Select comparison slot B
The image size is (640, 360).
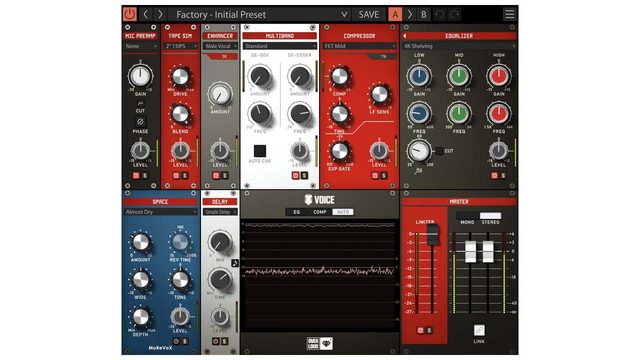424,15
